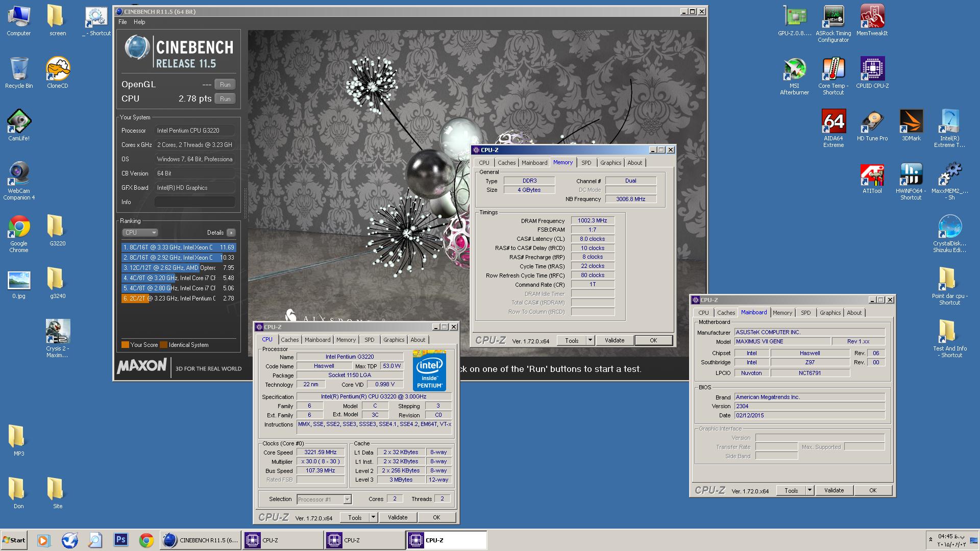
Task: Launch Crysis 2 Maximum desktop icon
Action: click(x=58, y=339)
